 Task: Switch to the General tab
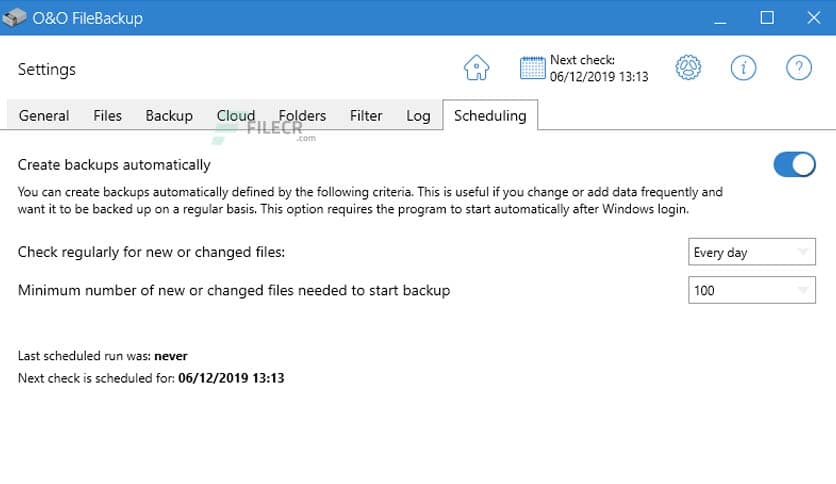pos(44,116)
